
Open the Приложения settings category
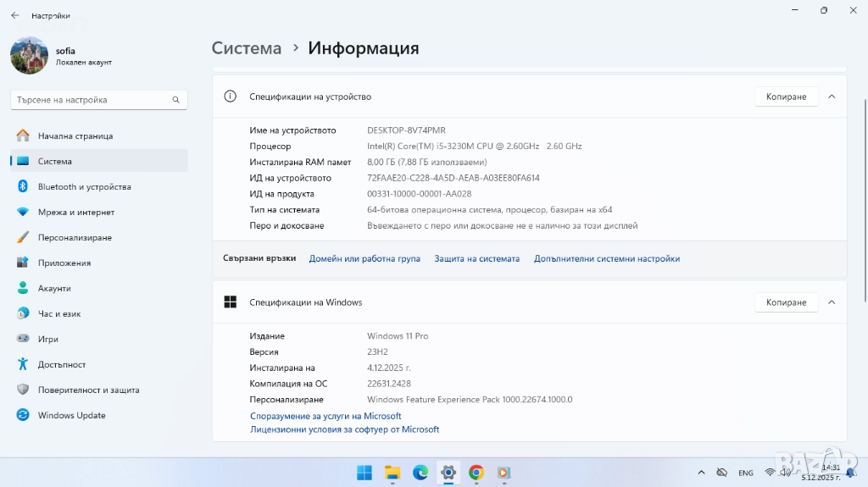[64, 263]
